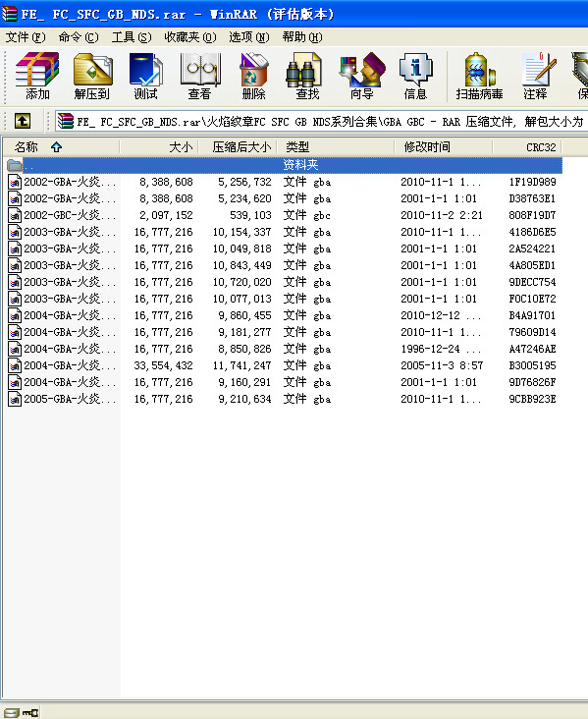
Task: Open the 帮助(H) menu
Action: pos(302,37)
